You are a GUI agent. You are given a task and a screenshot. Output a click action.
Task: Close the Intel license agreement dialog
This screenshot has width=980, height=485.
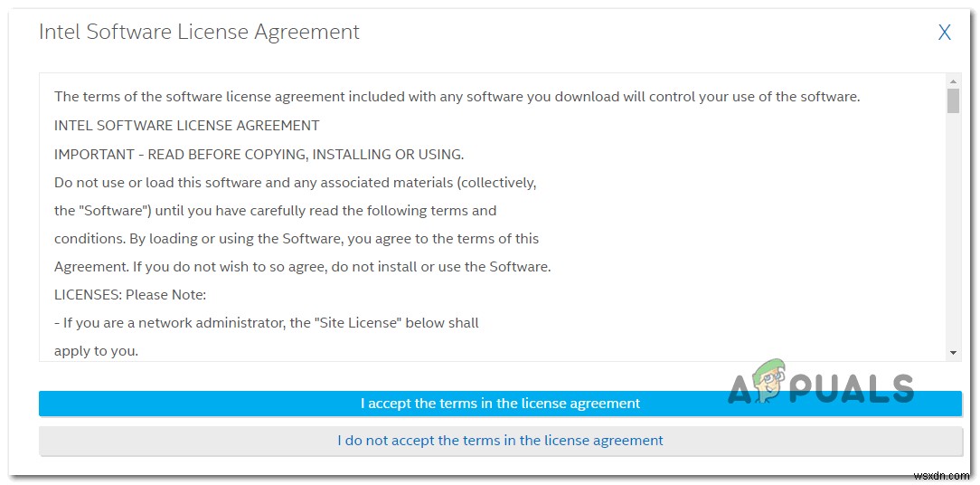click(x=944, y=33)
